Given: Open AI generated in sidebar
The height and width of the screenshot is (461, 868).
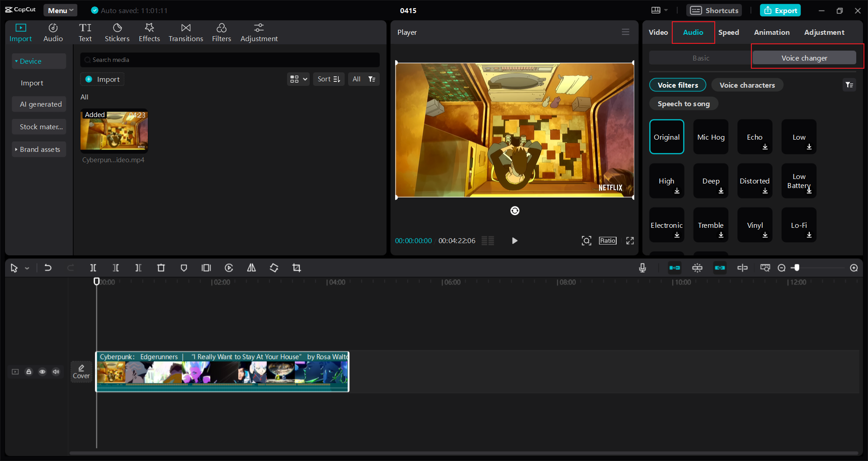Looking at the screenshot, I should [x=39, y=104].
